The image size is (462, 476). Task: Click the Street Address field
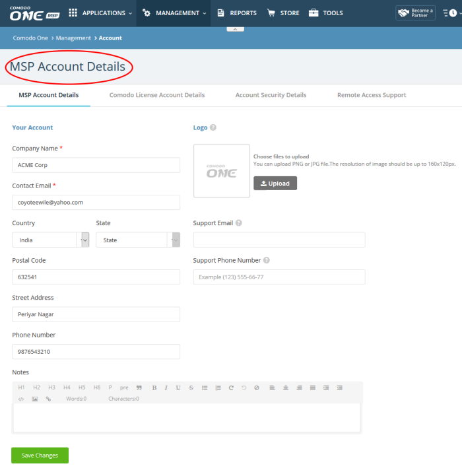pyautogui.click(x=96, y=314)
